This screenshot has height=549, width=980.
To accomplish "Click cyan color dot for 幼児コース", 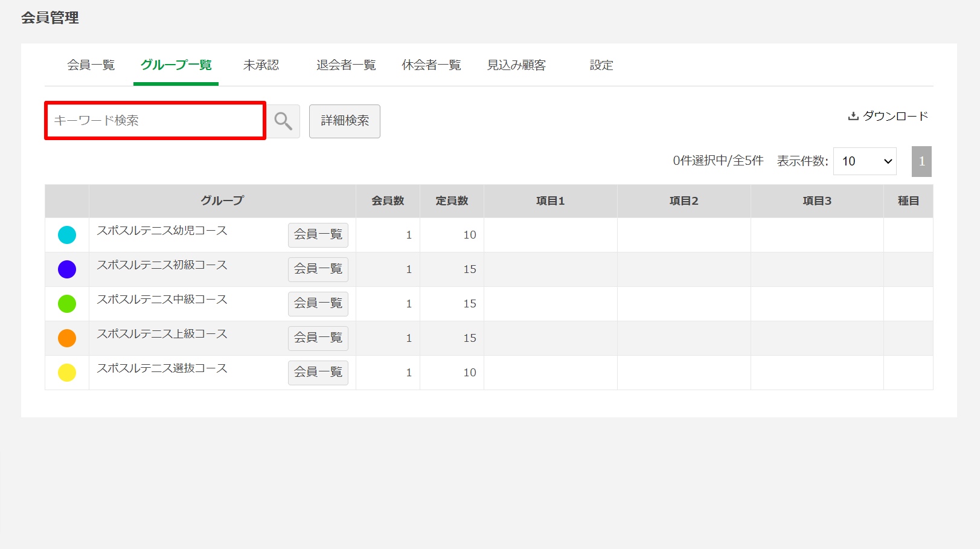I will click(x=67, y=235).
